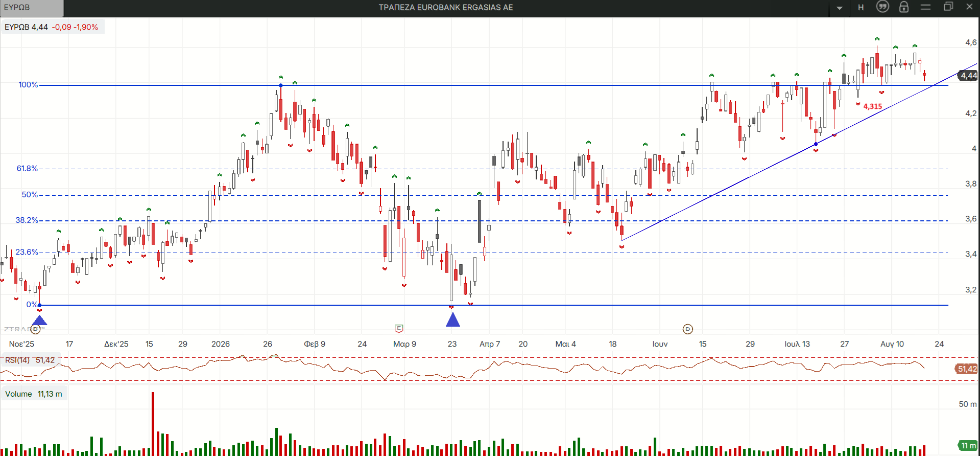Click the Volume indicator label
Image resolution: width=980 pixels, height=456 pixels.
coord(34,394)
